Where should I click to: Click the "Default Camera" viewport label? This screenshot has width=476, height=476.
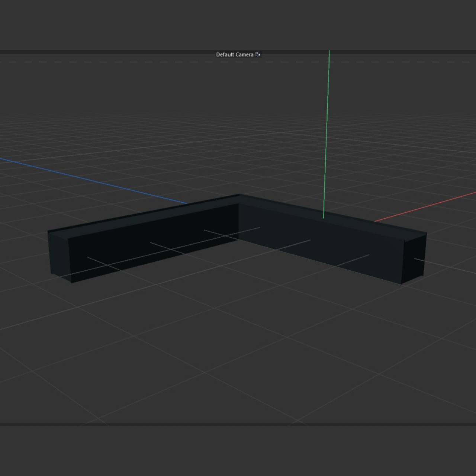click(235, 55)
